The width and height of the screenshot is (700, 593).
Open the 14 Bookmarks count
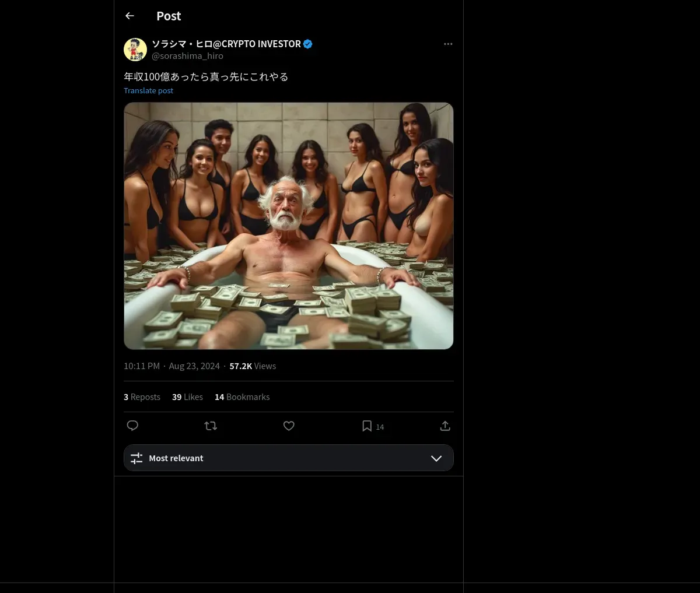point(242,397)
